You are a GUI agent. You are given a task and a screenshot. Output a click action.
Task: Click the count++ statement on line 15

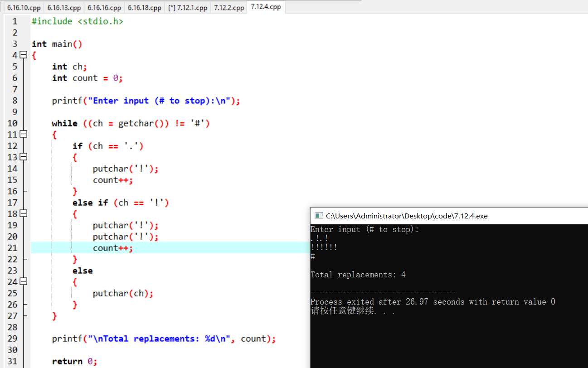pos(113,180)
